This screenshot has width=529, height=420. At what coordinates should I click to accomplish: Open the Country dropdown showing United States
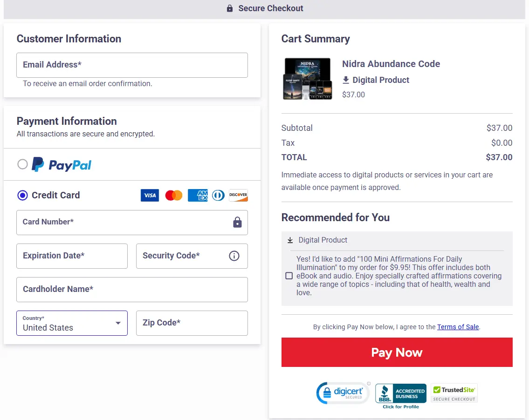72,323
